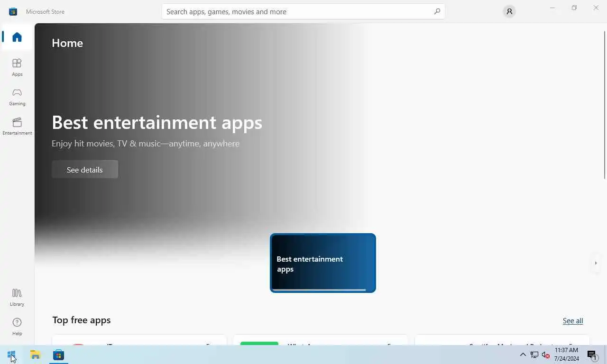Open the Library in sidebar
The width and height of the screenshot is (607, 364).
coord(17,297)
